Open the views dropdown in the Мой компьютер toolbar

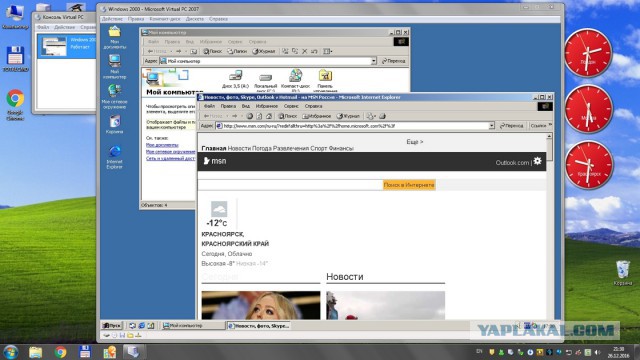pos(328,51)
